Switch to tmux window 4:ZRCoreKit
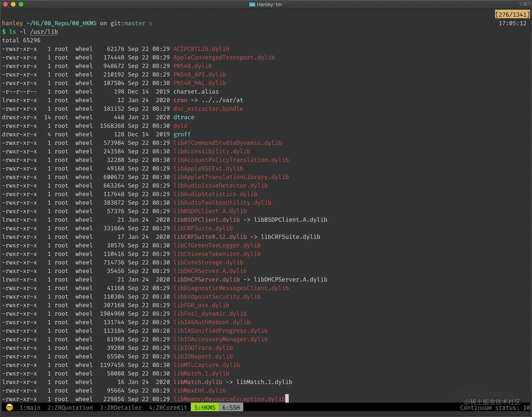Viewport: 532px width, 417px height. click(168, 408)
